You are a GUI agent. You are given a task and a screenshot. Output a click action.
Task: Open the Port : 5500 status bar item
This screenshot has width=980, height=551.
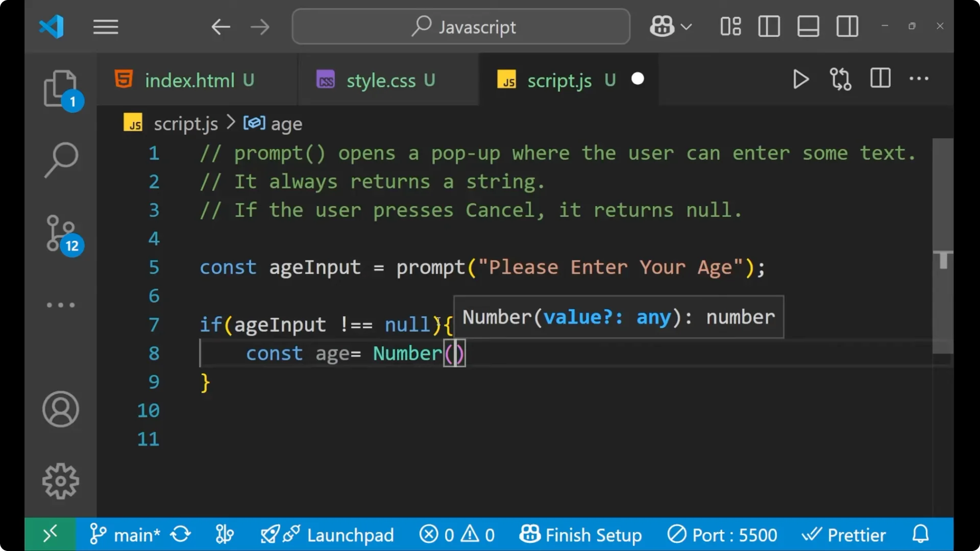[x=722, y=534]
